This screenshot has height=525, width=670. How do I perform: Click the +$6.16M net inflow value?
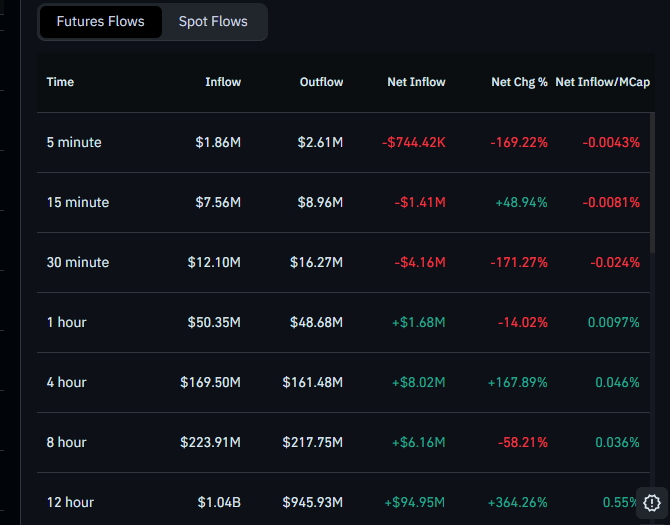(419, 442)
